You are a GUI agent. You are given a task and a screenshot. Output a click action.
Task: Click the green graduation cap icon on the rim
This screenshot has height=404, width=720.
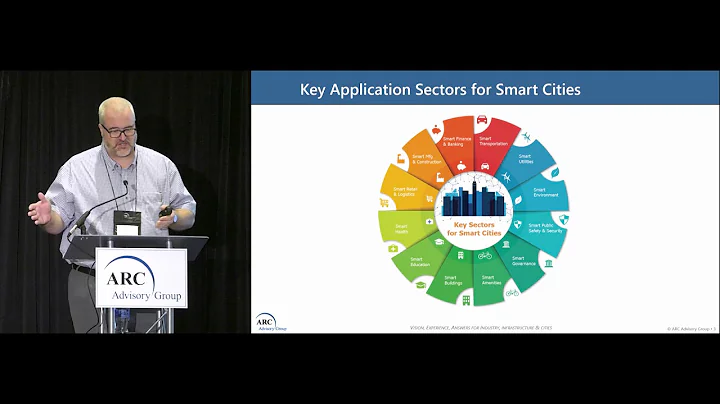(421, 285)
